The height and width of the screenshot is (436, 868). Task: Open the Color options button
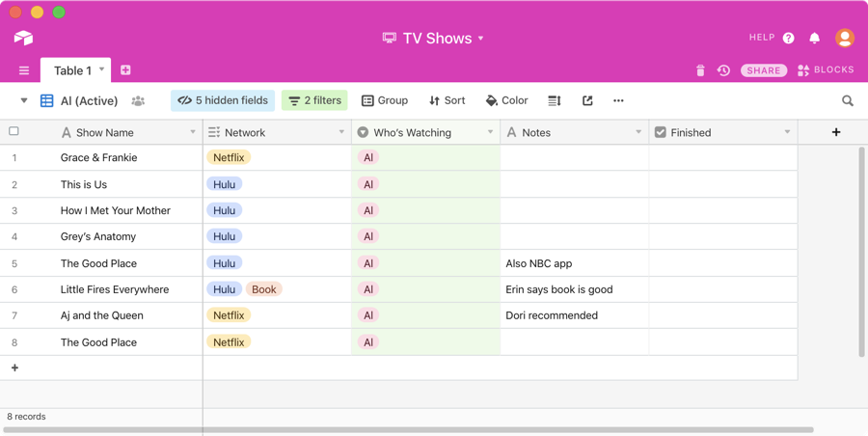coord(506,100)
